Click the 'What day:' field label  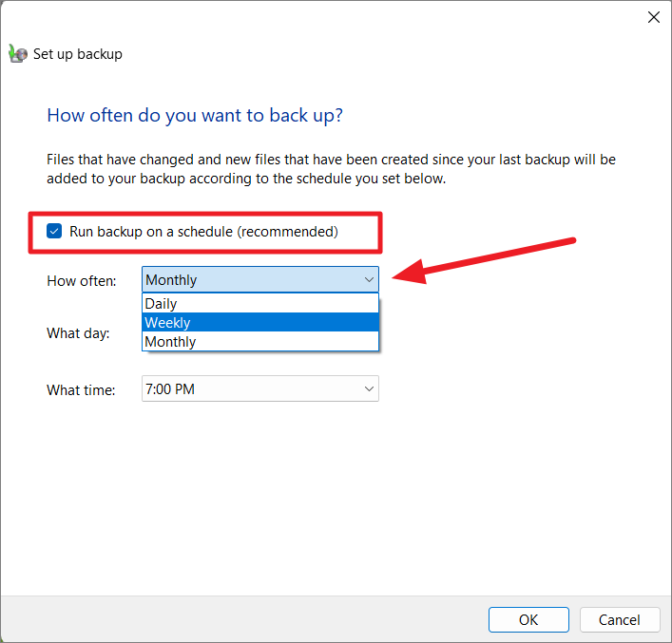click(78, 333)
